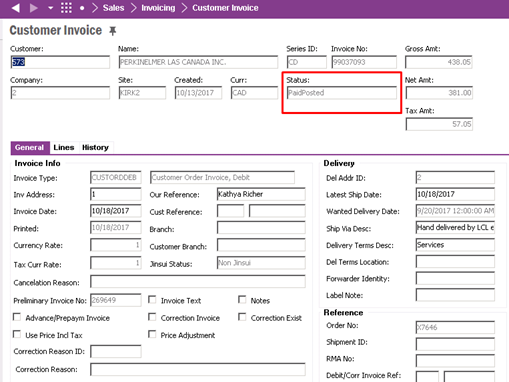Viewport: 509px width, 382px height.
Task: Click the Tax Curr Rate field
Action: (x=116, y=263)
